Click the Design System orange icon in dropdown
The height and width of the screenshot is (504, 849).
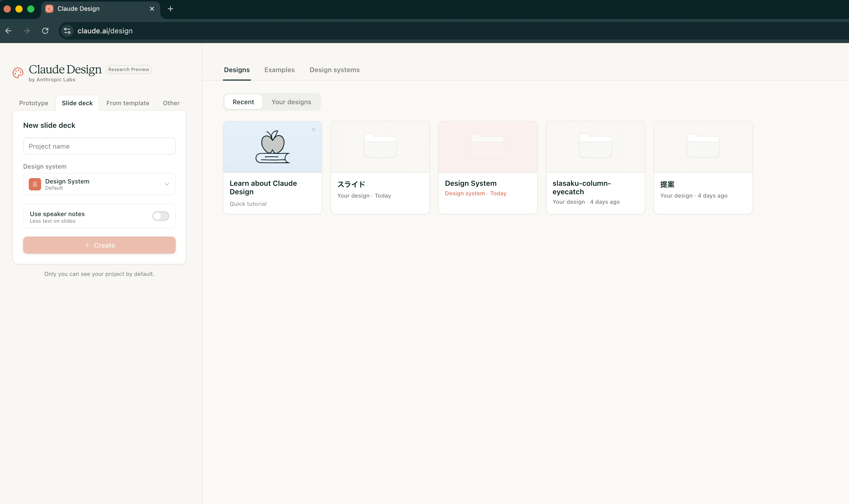pos(35,184)
